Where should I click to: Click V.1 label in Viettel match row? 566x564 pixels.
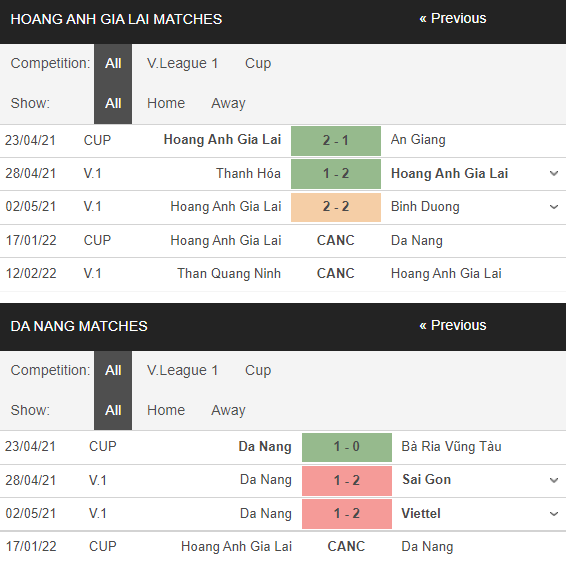click(98, 514)
